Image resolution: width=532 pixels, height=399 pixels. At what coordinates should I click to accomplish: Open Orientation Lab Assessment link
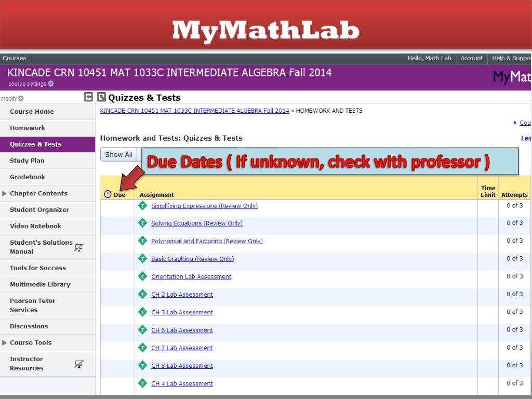pyautogui.click(x=191, y=276)
